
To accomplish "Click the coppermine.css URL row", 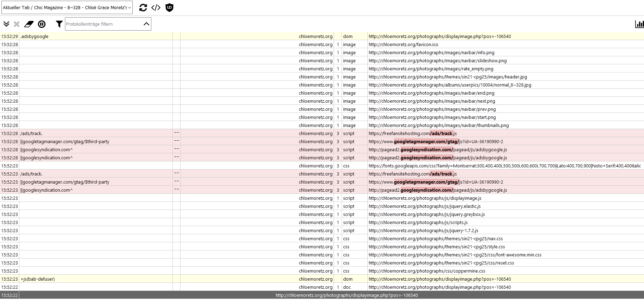I will click(427, 271).
